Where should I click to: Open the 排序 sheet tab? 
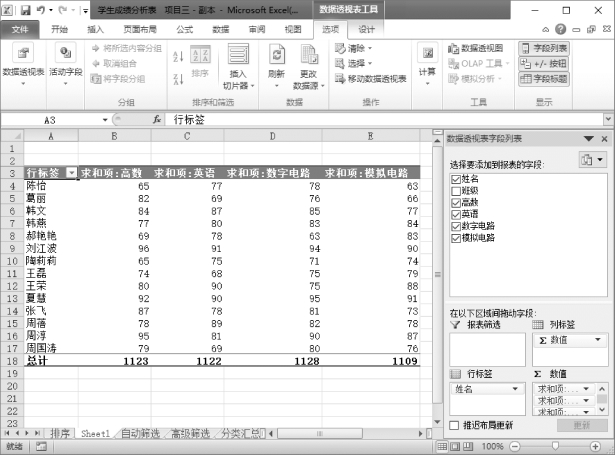(x=60, y=433)
